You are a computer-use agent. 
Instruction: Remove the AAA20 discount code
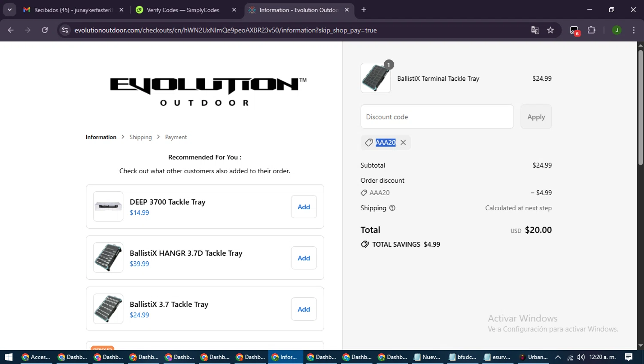[403, 142]
